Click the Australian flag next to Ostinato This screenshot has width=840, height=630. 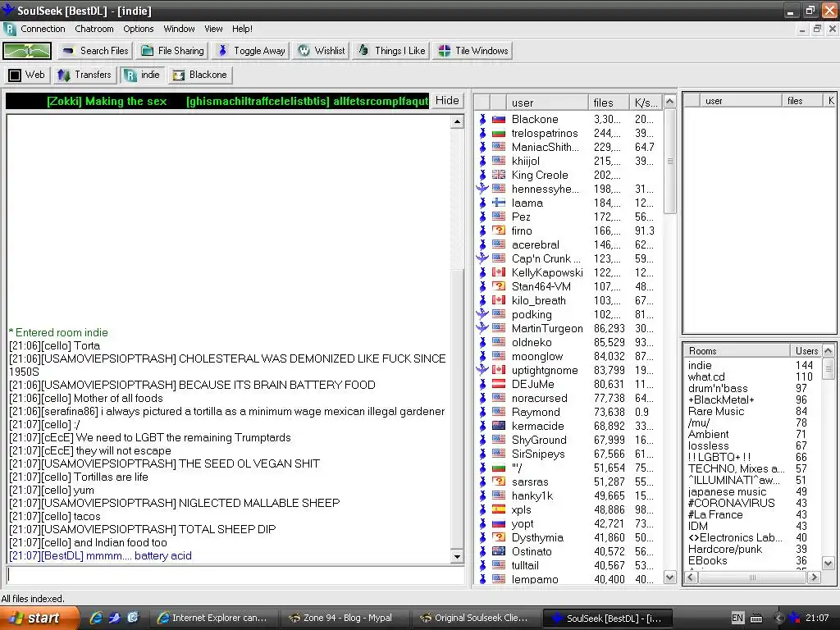click(x=499, y=551)
